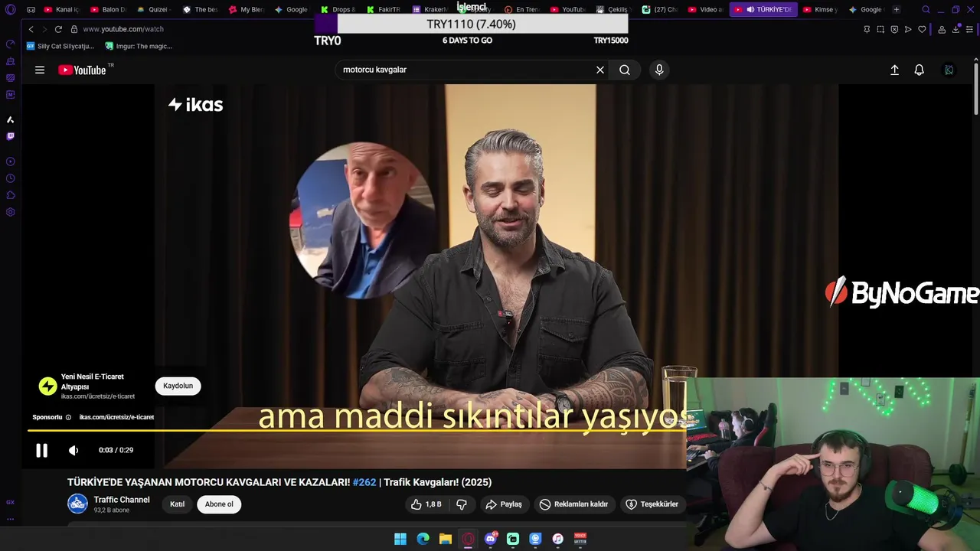Open the Imgur: The magic... bookmark

pyautogui.click(x=139, y=46)
